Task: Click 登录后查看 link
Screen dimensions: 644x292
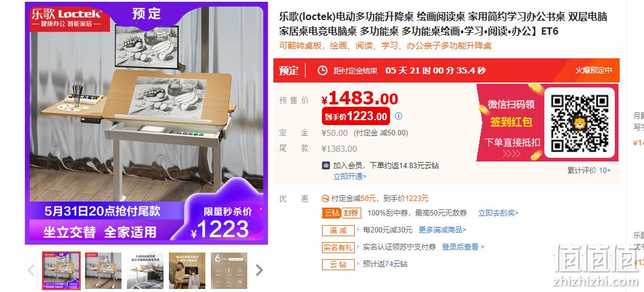Action: (463, 247)
